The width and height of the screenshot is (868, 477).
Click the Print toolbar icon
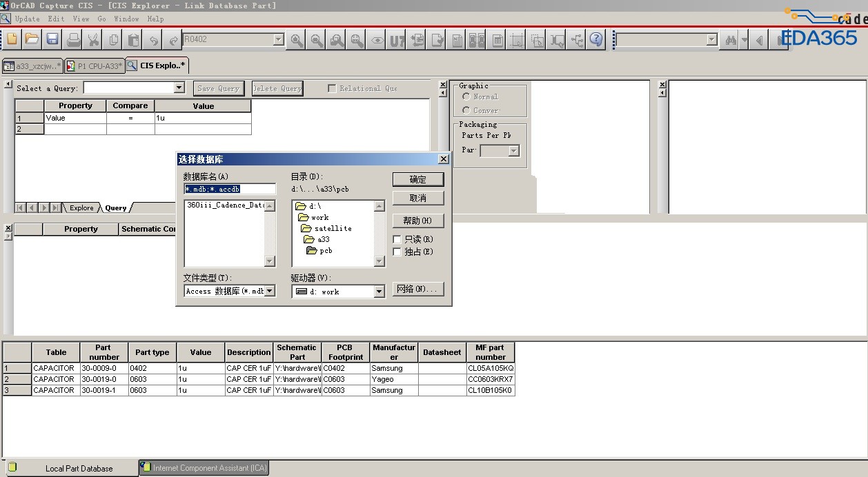73,39
